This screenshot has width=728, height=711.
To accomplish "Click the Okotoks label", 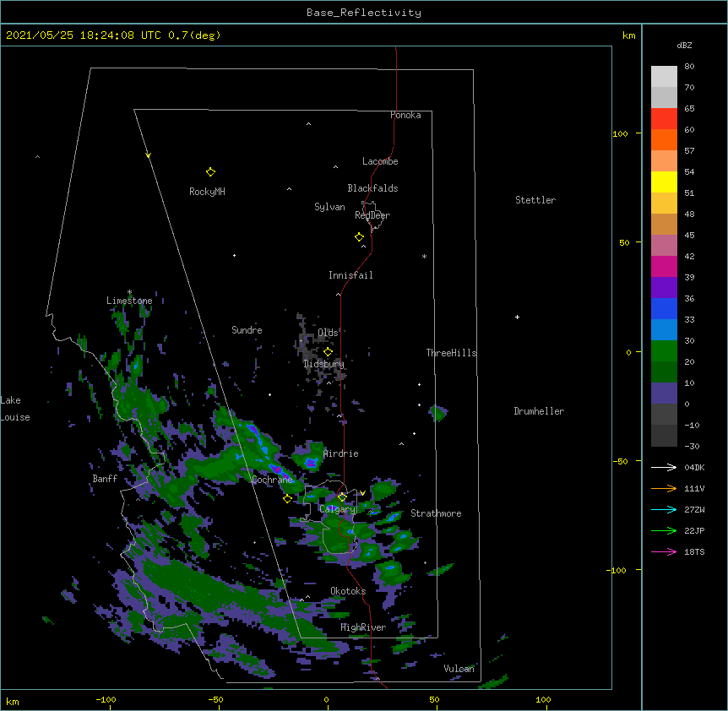I will [x=348, y=591].
